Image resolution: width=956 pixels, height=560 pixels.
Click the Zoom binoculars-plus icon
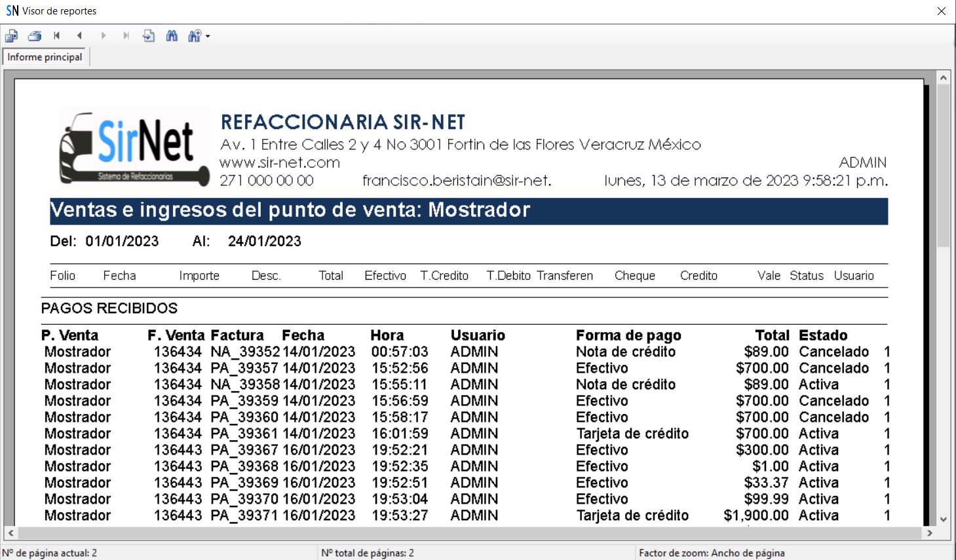(x=194, y=36)
